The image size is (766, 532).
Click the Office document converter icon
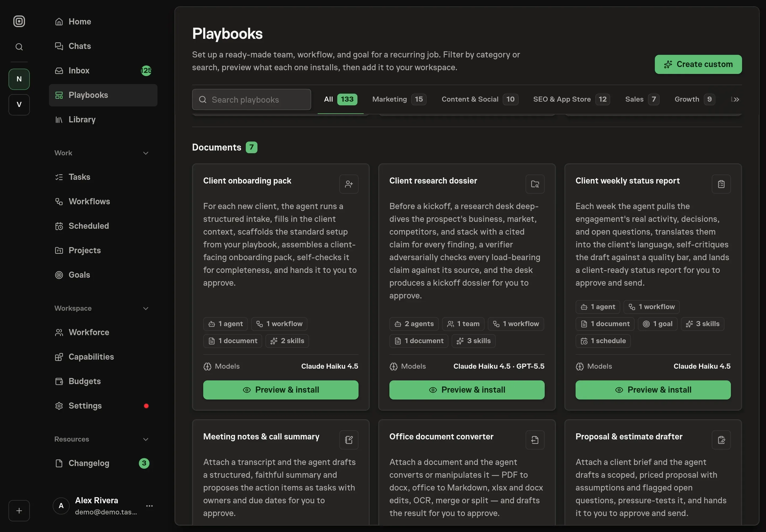click(535, 440)
